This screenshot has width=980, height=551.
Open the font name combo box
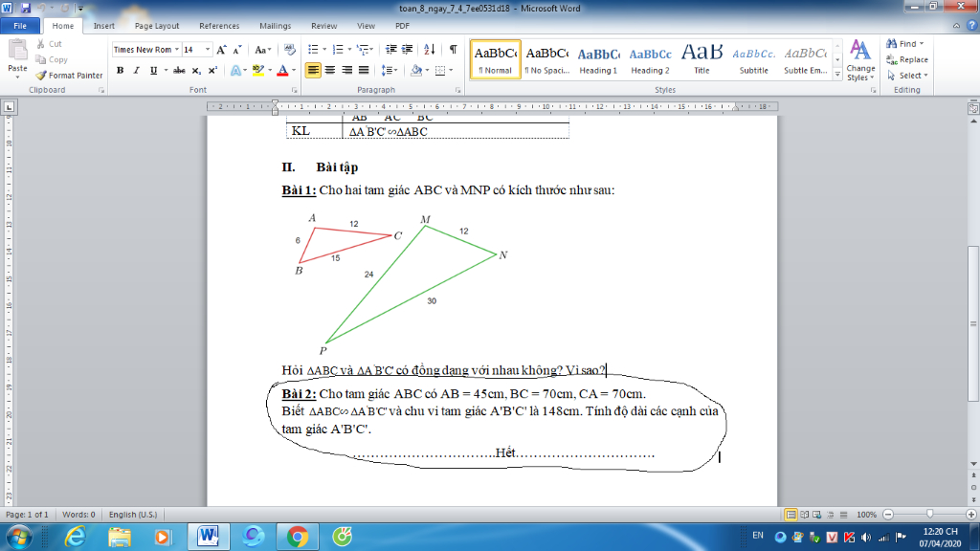point(146,50)
